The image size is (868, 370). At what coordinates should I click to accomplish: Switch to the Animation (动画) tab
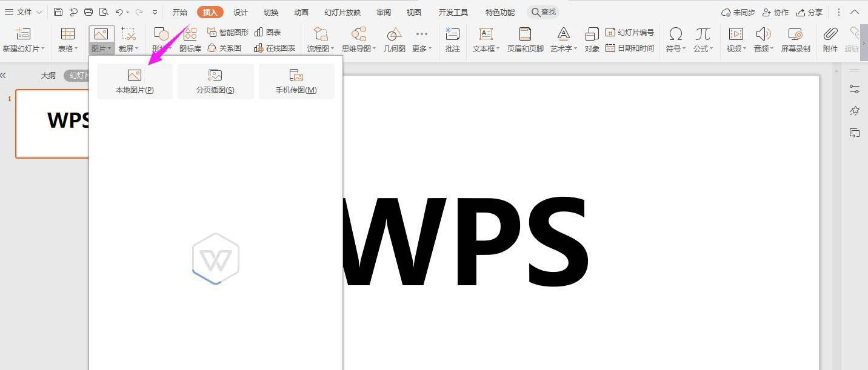click(301, 12)
